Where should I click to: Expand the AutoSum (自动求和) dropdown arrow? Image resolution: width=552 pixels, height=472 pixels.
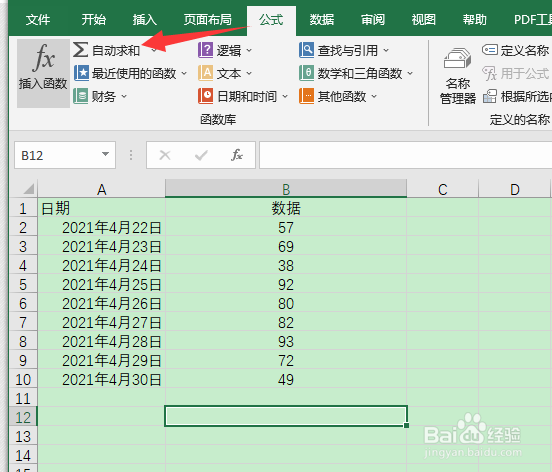coord(154,51)
